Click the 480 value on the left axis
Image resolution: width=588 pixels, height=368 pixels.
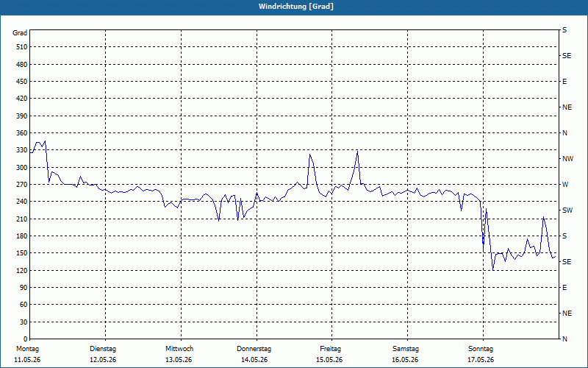pyautogui.click(x=22, y=65)
